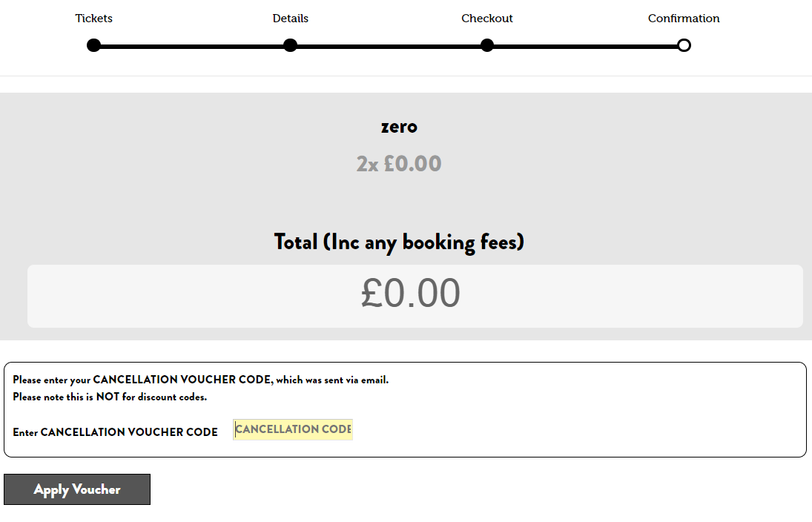Click the hollow Confirmation step circle
Image resolution: width=812 pixels, height=522 pixels.
[x=684, y=46]
